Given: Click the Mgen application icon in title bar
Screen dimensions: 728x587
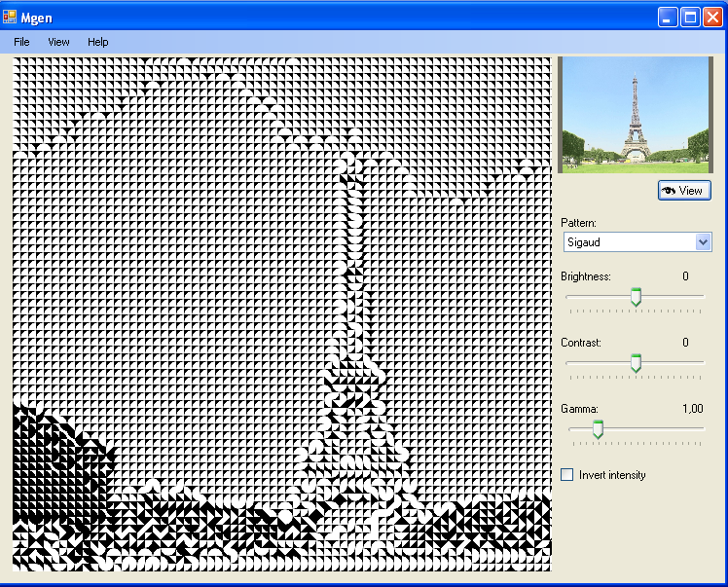Looking at the screenshot, I should (x=10, y=18).
